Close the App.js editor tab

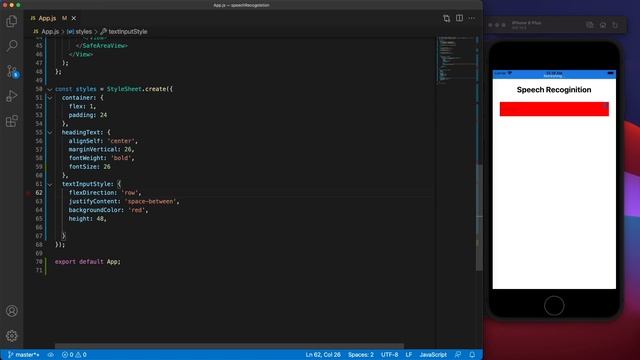coord(74,18)
